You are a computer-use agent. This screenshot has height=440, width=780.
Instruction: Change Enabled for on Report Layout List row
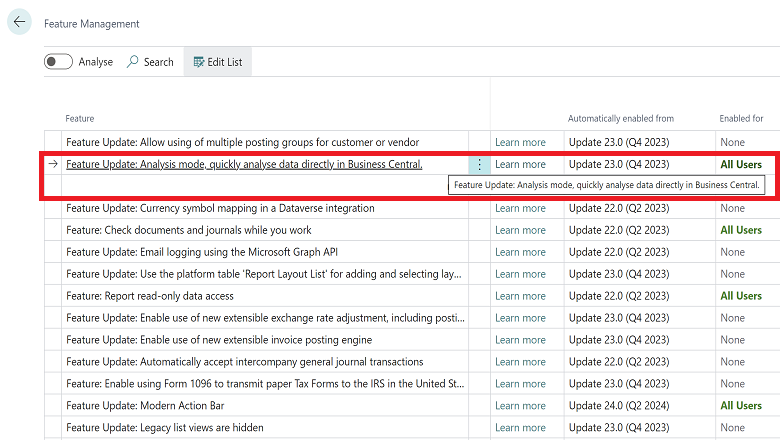click(733, 274)
